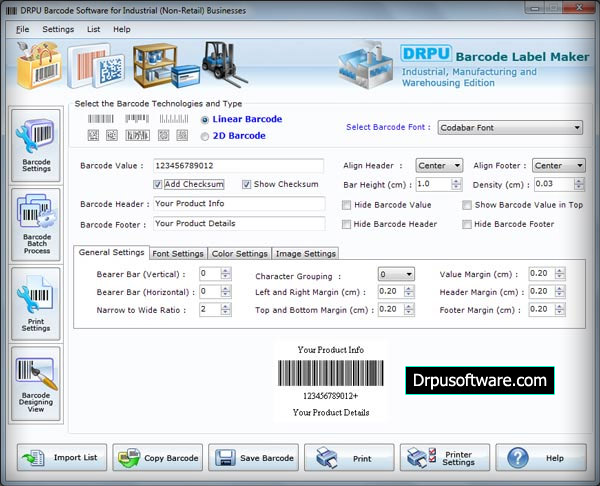The image size is (600, 486).
Task: Click the title bar barcode app icon
Action: (x=11, y=10)
